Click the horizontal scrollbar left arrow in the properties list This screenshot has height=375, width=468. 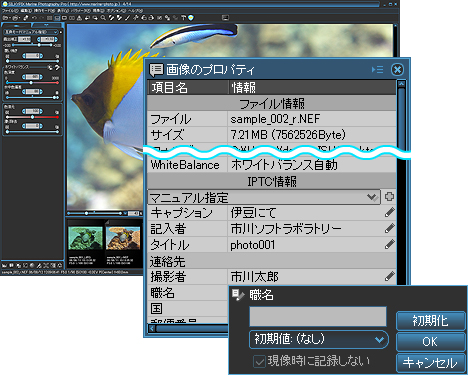pos(152,329)
